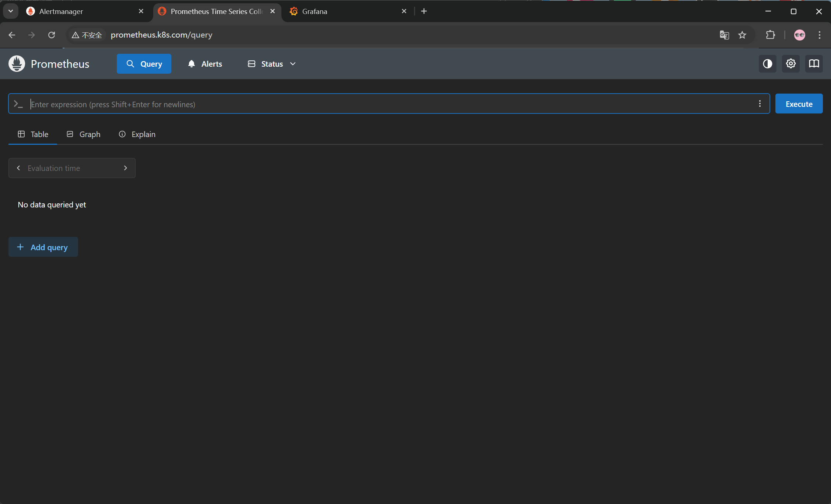
Task: Open the Alerts page
Action: 205,64
